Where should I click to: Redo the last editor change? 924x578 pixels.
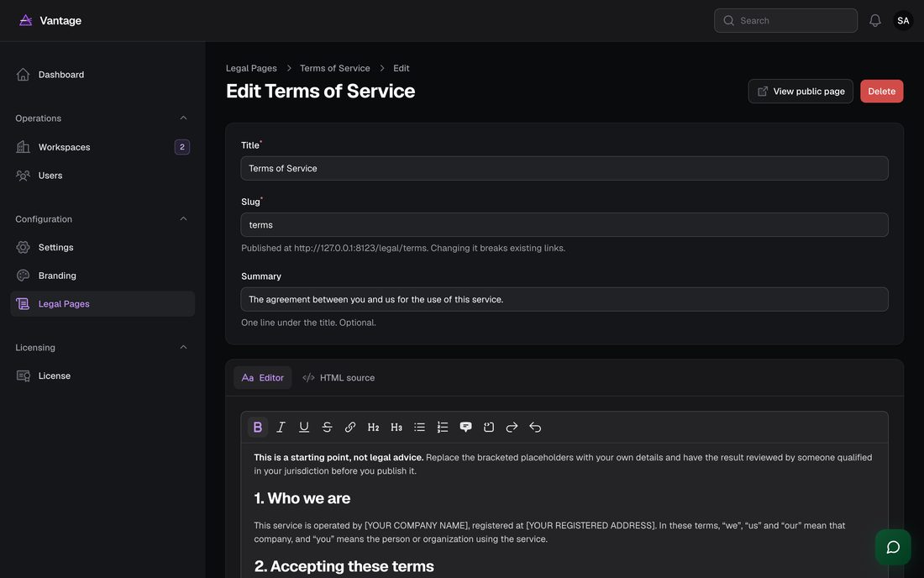[x=512, y=427]
